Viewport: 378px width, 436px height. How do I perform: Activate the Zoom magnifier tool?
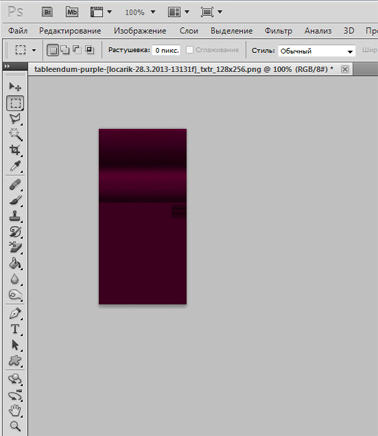[x=15, y=426]
